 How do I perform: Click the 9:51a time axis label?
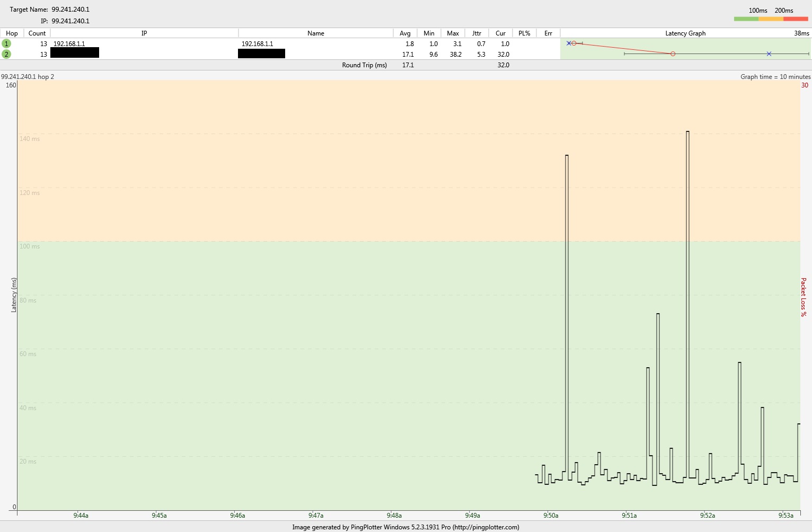[x=629, y=516]
